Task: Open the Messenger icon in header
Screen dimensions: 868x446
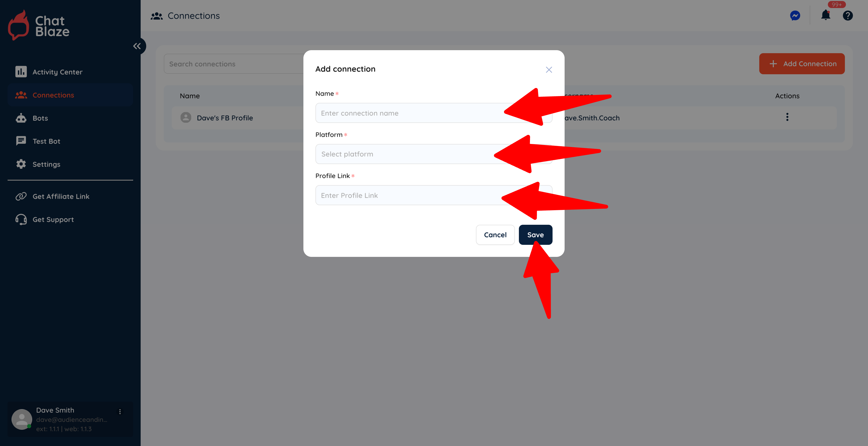Action: pyautogui.click(x=795, y=16)
